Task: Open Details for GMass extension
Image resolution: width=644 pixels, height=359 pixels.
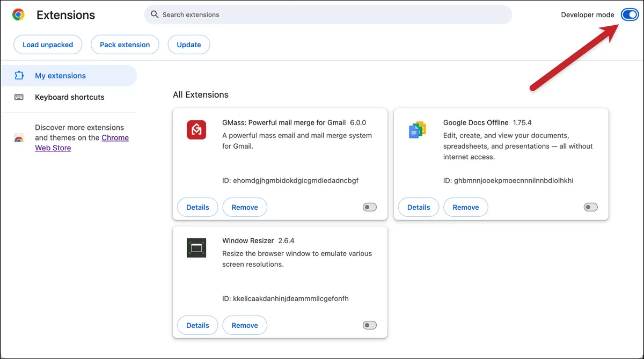Action: point(197,207)
